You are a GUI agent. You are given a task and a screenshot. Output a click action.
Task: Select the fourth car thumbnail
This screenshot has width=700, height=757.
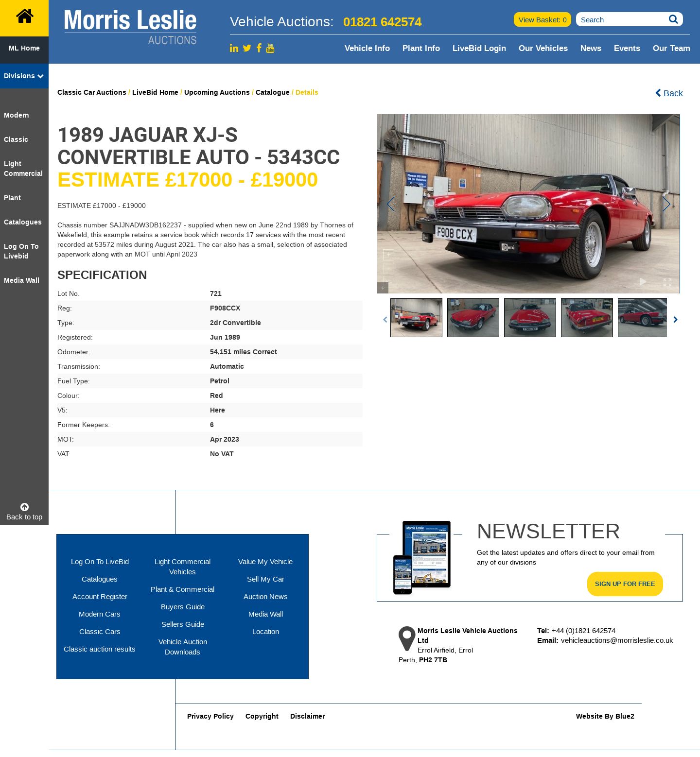point(587,318)
